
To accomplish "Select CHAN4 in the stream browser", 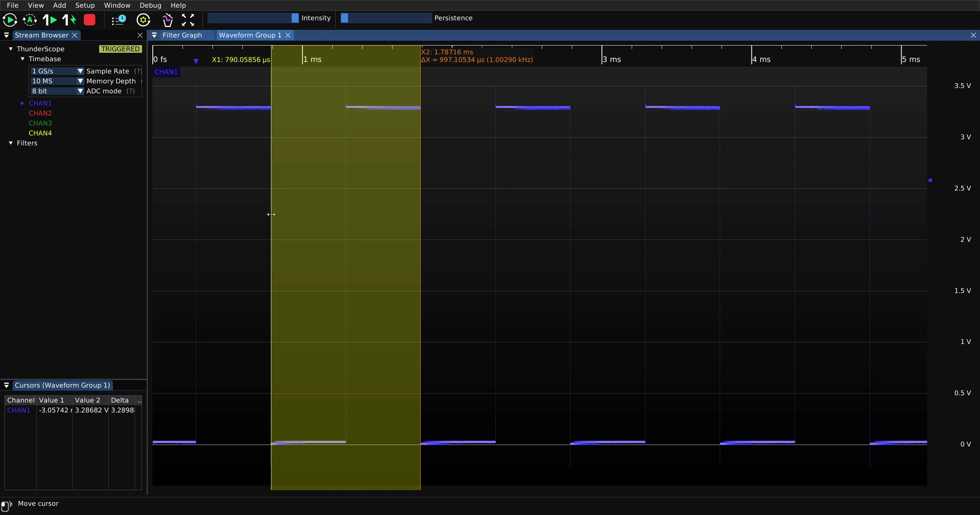I will click(40, 133).
